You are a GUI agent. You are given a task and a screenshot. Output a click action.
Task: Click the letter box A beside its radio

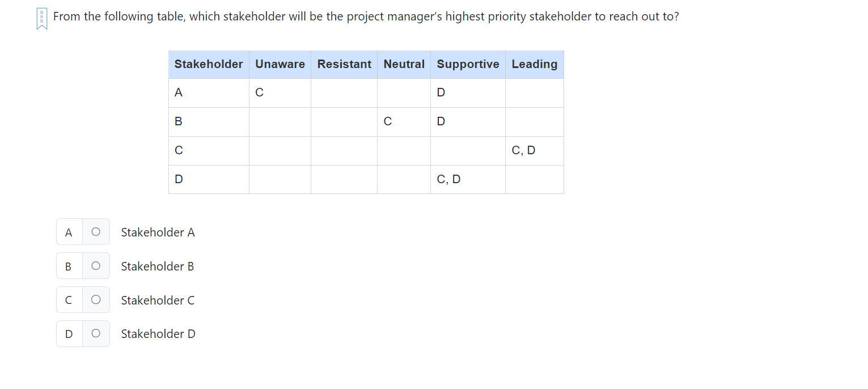[69, 231]
